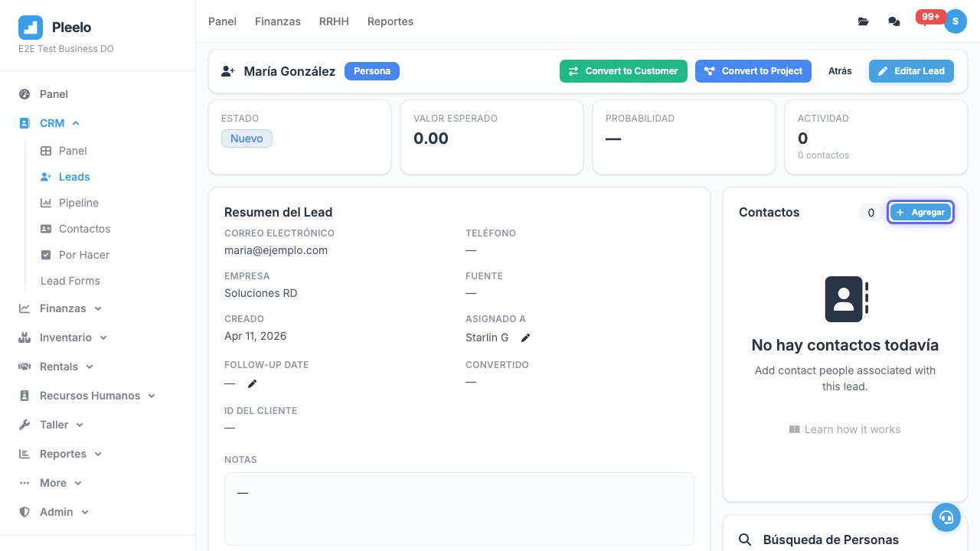980x551 pixels.
Task: Open the sidebar Panel gauge icon
Action: pos(24,94)
